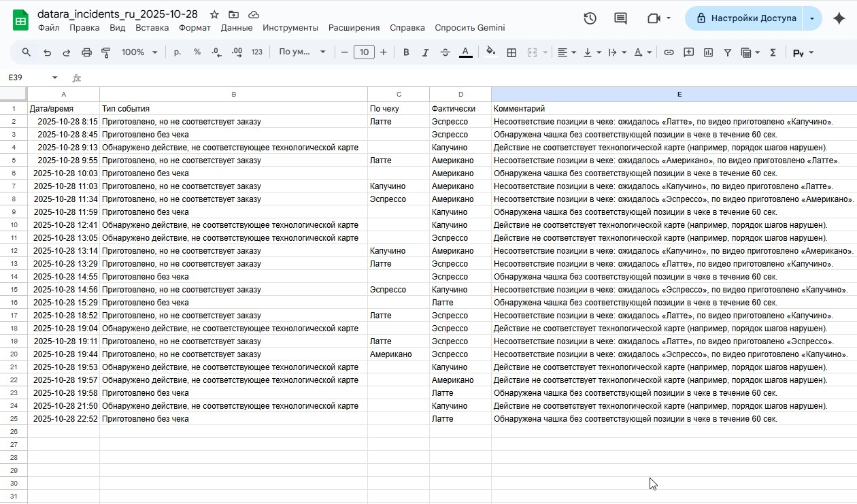Print the spreadsheet using the printer icon
Image resolution: width=857 pixels, height=504 pixels.
[86, 52]
